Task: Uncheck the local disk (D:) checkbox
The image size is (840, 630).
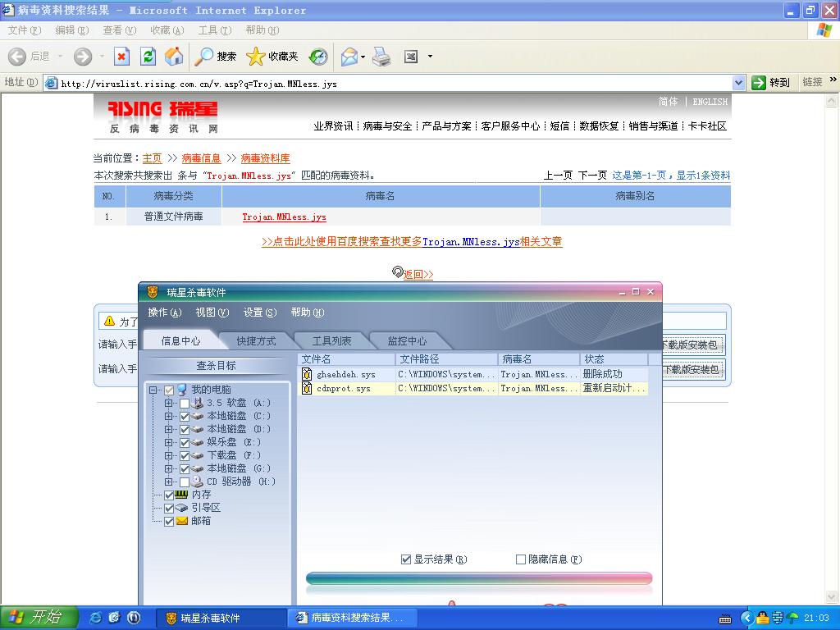Action: [185, 429]
